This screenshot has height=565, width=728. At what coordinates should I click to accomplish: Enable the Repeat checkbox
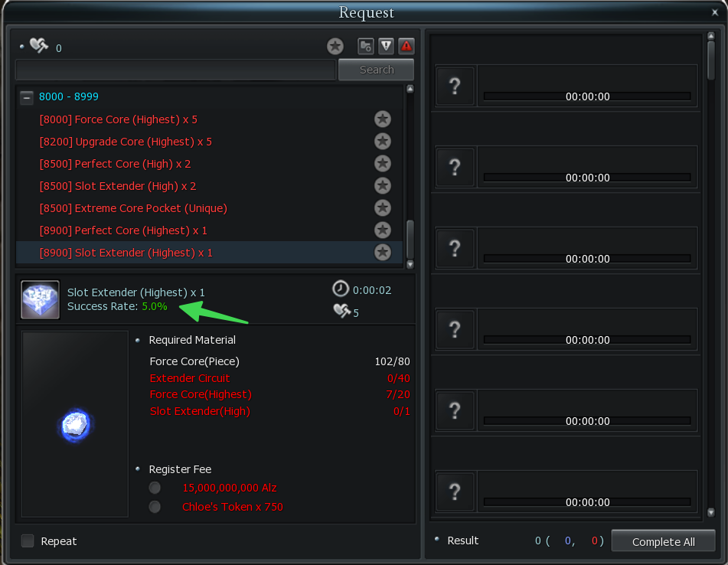(28, 541)
